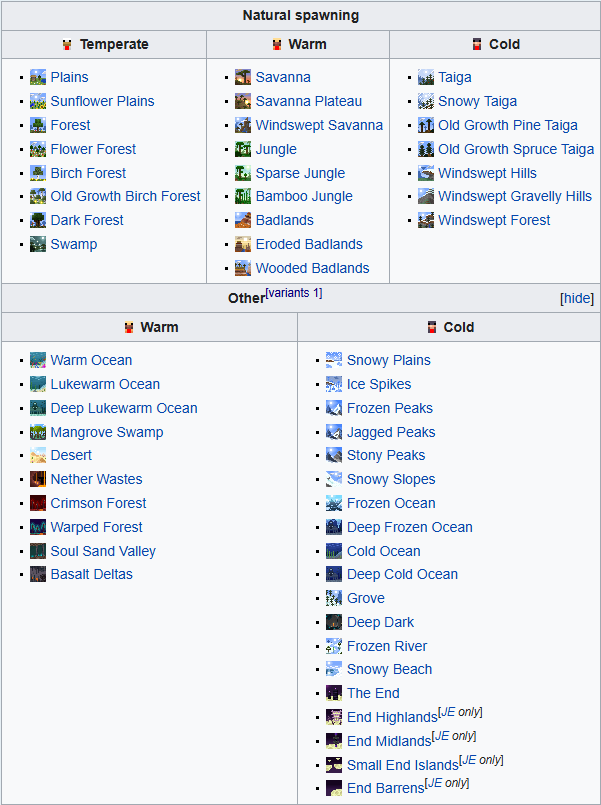The image size is (601, 805).
Task: Open the Old Growth Spruce Taiga link
Action: (516, 149)
